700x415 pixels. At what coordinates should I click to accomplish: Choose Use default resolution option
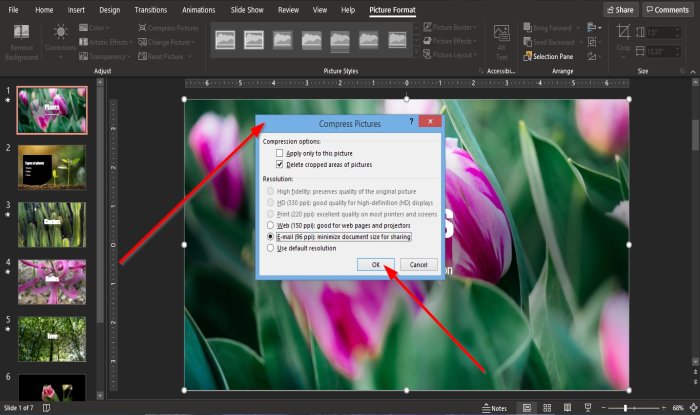pos(269,247)
